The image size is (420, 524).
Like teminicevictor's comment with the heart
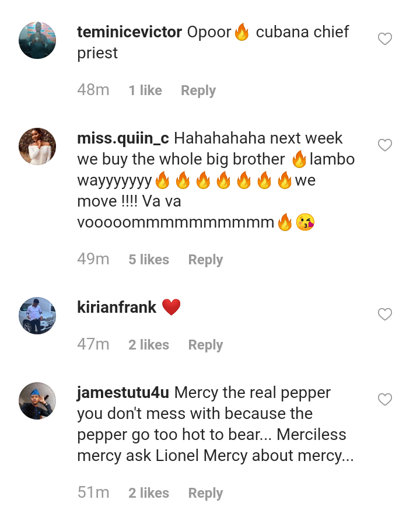[x=385, y=39]
